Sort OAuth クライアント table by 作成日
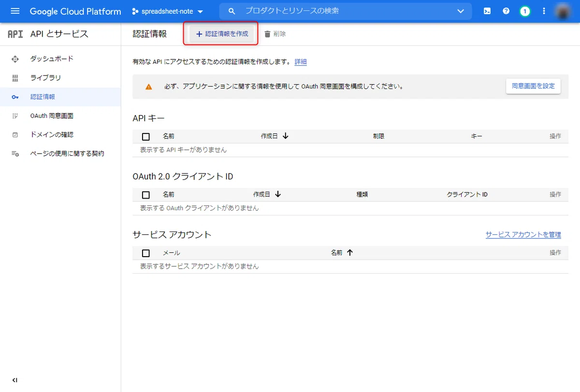 pyautogui.click(x=267, y=194)
